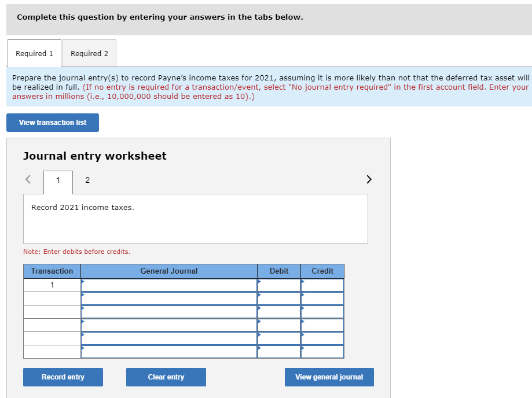Click the Debit field in row one
Viewport: 532px width, 398px height.
pyautogui.click(x=278, y=284)
